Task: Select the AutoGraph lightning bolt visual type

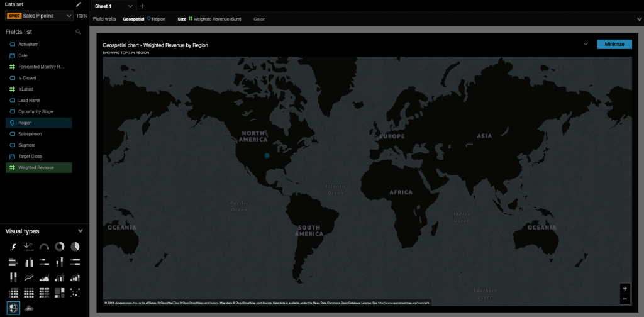Action: tap(13, 247)
